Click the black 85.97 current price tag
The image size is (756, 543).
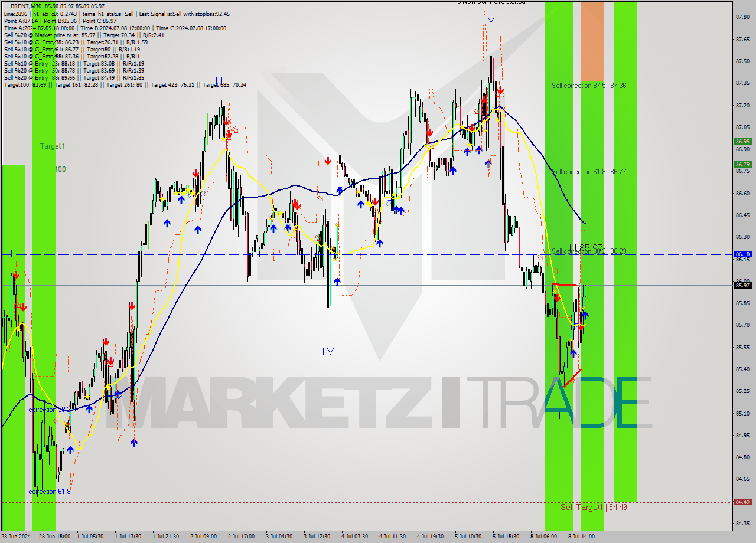(742, 285)
